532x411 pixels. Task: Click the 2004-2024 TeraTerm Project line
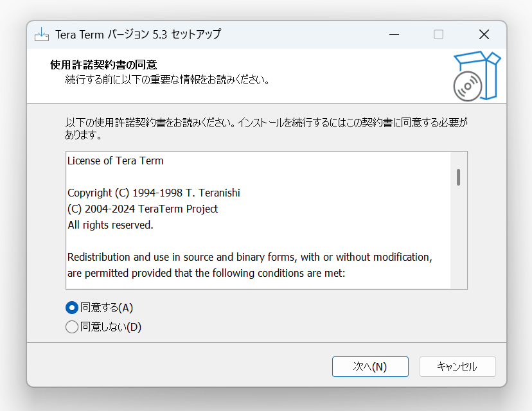143,209
